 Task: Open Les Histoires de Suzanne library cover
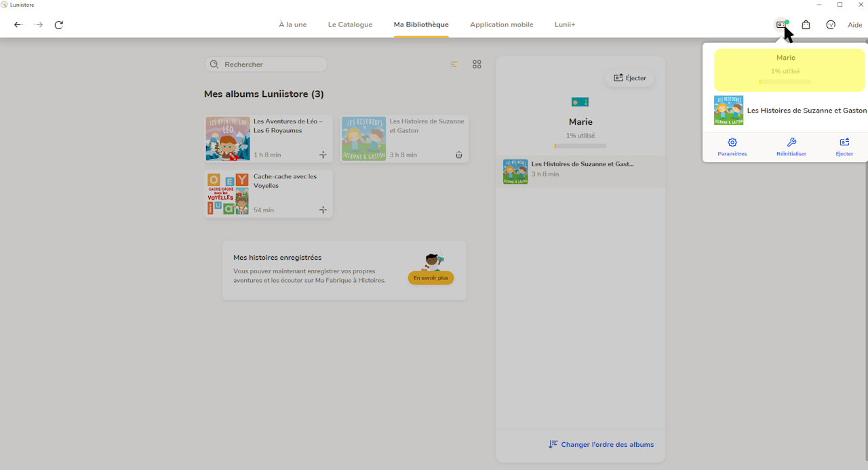(x=363, y=138)
